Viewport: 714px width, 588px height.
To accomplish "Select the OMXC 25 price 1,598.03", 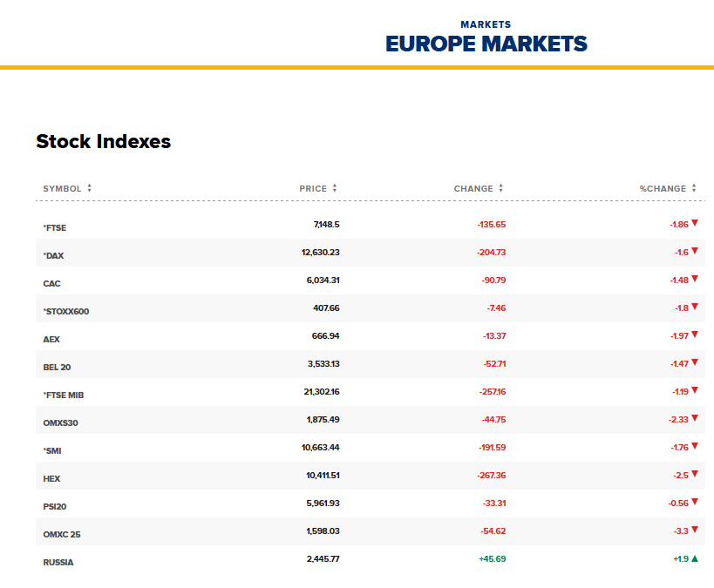I will coord(323,531).
